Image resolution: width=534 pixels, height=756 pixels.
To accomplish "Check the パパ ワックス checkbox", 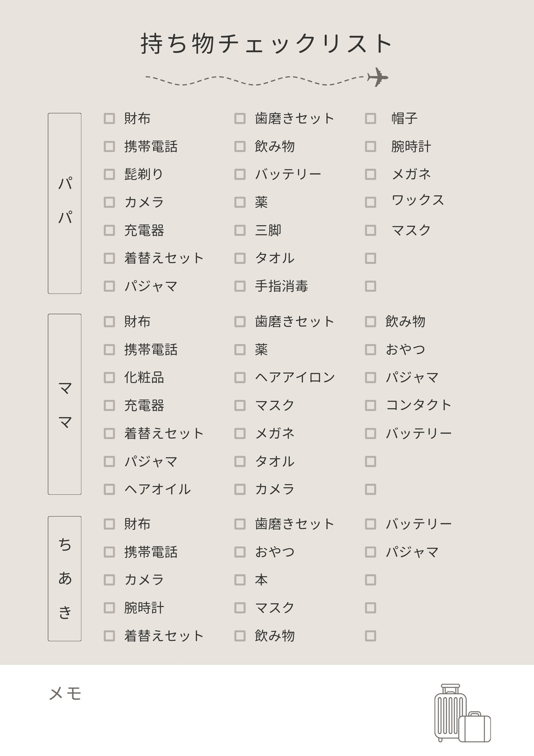I will coord(371,202).
